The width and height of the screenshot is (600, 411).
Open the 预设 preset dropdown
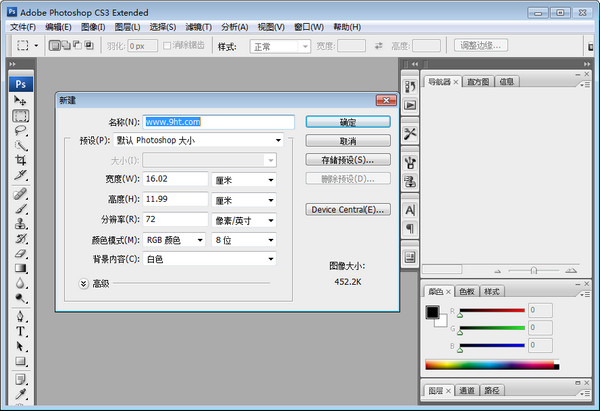(x=199, y=140)
